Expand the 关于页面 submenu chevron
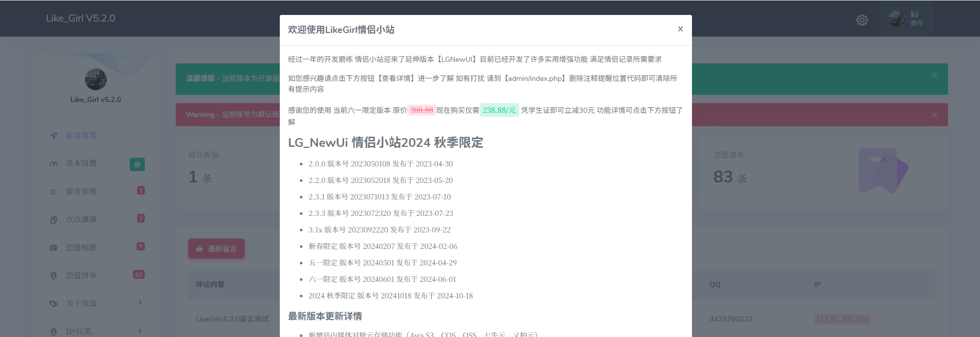 [140, 303]
